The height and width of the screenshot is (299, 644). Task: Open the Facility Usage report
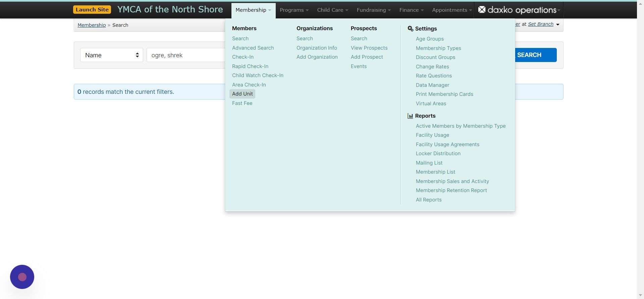[x=432, y=135]
